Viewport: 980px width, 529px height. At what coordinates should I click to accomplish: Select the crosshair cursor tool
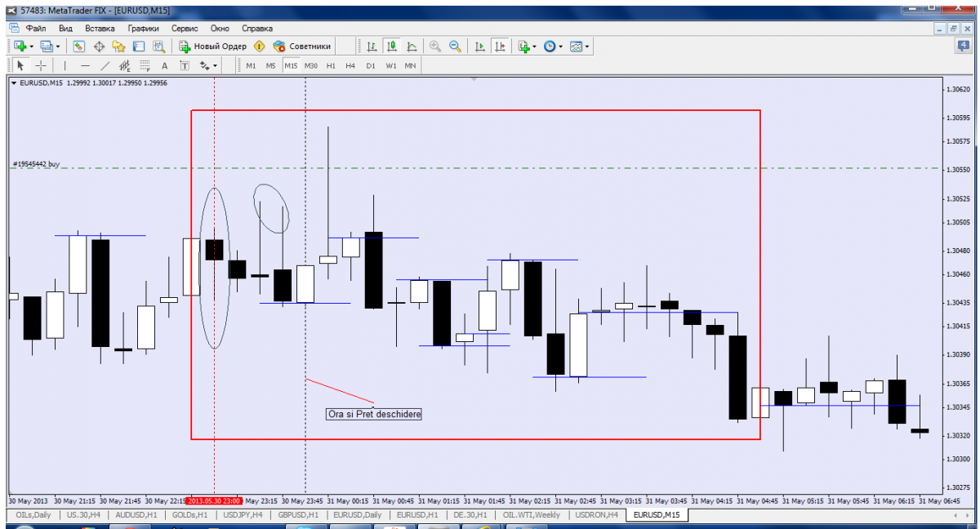[40, 65]
